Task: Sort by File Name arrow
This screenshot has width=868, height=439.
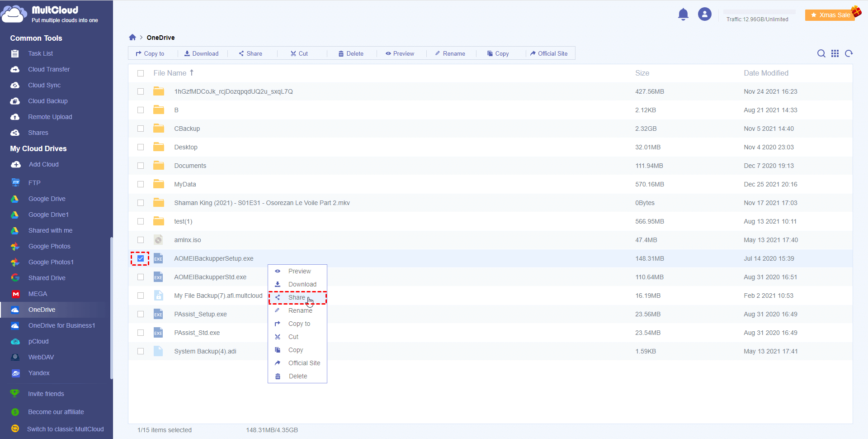Action: tap(192, 73)
